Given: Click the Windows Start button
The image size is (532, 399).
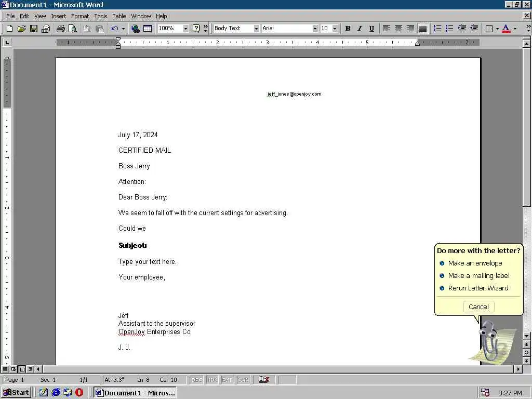Looking at the screenshot, I should (x=16, y=393).
